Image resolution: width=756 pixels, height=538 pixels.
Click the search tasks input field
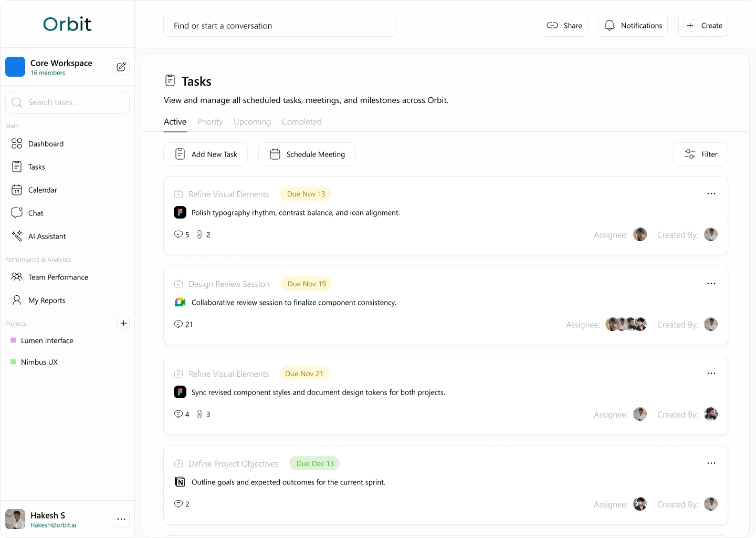click(x=67, y=102)
